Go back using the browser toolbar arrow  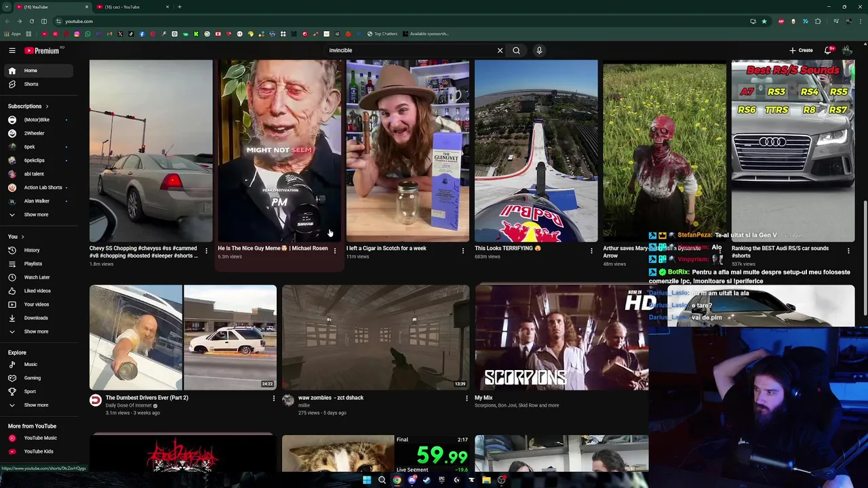(x=7, y=22)
